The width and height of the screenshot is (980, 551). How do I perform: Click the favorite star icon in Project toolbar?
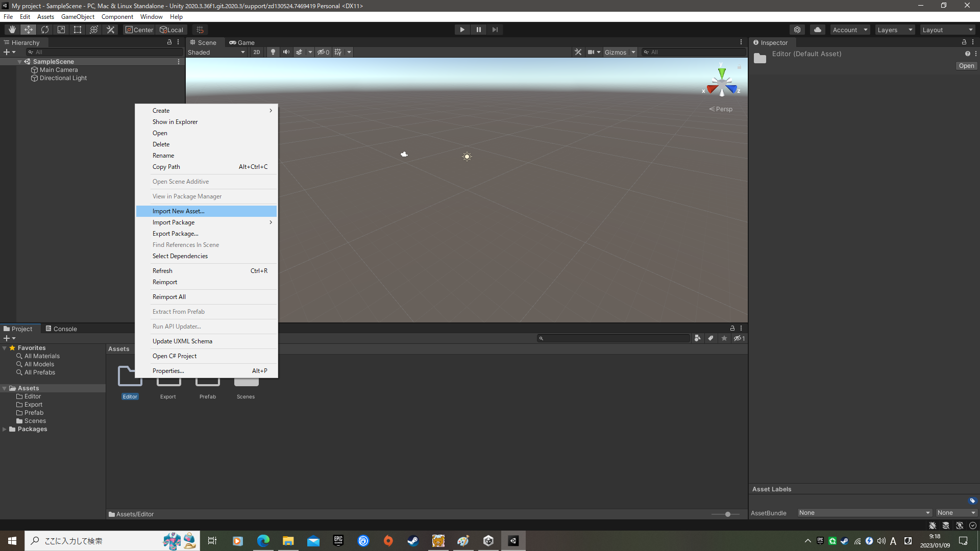(724, 338)
